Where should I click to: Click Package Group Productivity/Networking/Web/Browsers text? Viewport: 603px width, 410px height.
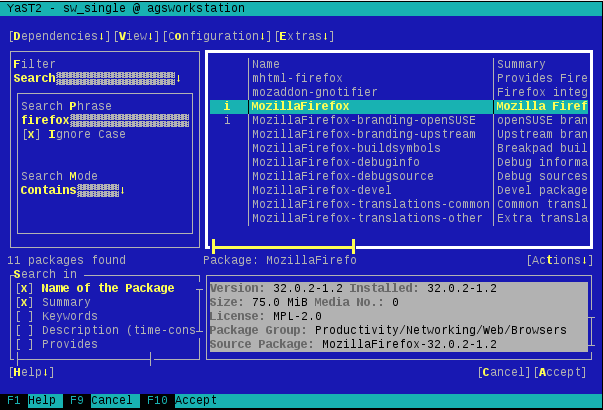coord(388,330)
